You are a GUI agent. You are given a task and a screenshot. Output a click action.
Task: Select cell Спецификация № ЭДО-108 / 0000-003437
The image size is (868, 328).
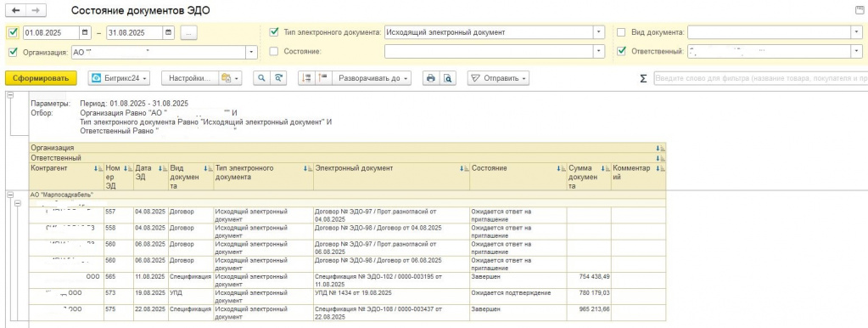pyautogui.click(x=391, y=313)
